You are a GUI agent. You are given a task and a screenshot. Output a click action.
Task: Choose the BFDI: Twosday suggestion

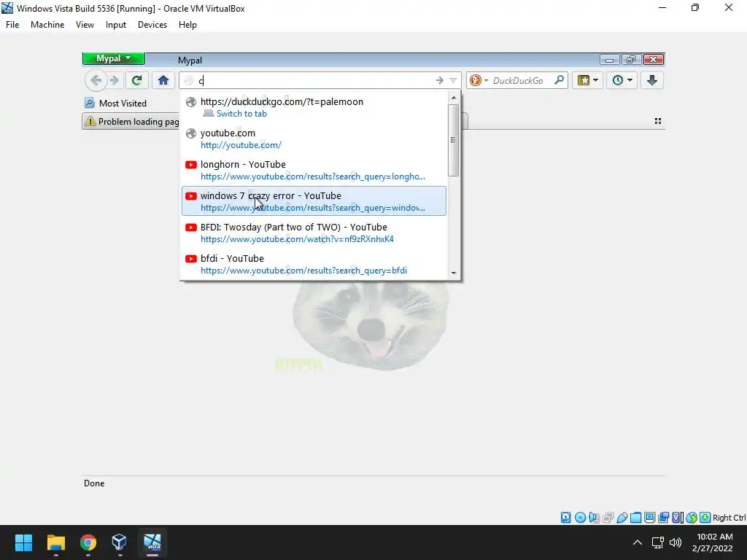[x=314, y=233]
